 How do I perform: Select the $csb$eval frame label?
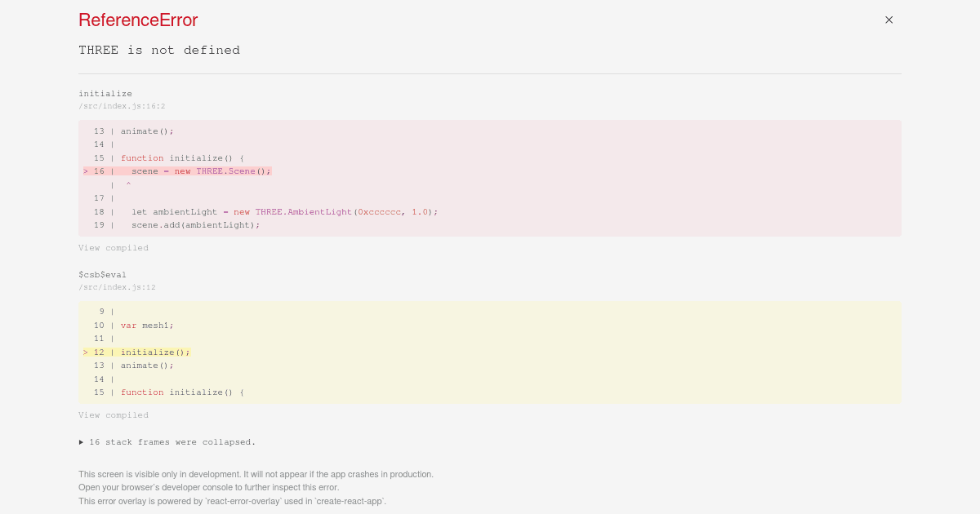pos(102,274)
